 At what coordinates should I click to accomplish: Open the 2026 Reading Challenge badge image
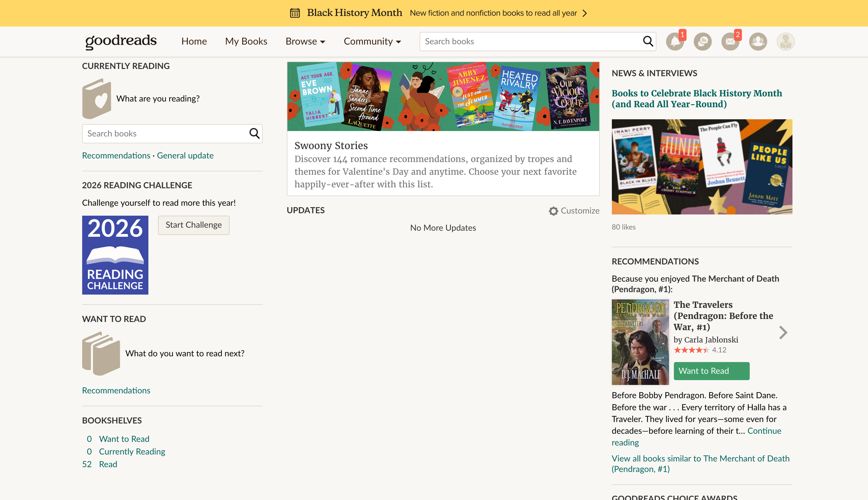pos(115,255)
